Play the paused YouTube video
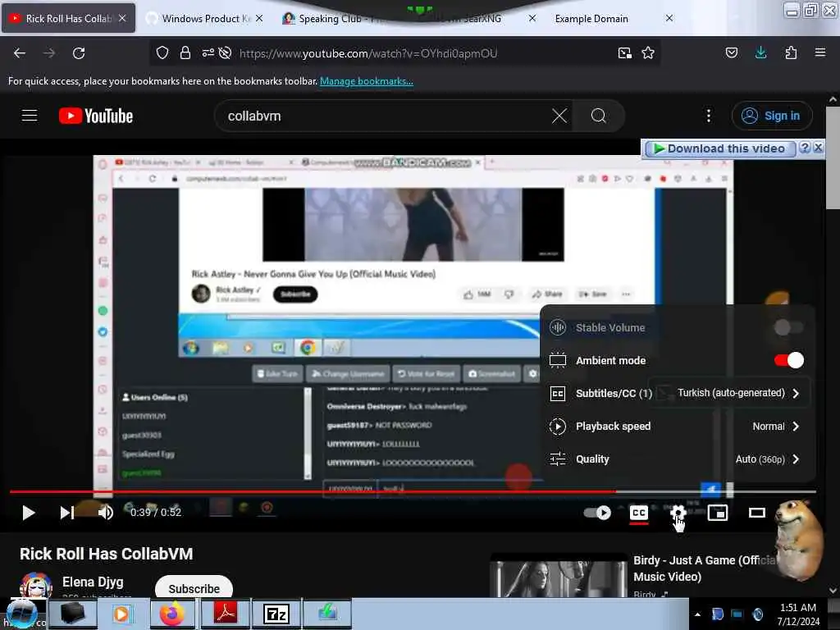This screenshot has width=840, height=630. click(29, 513)
